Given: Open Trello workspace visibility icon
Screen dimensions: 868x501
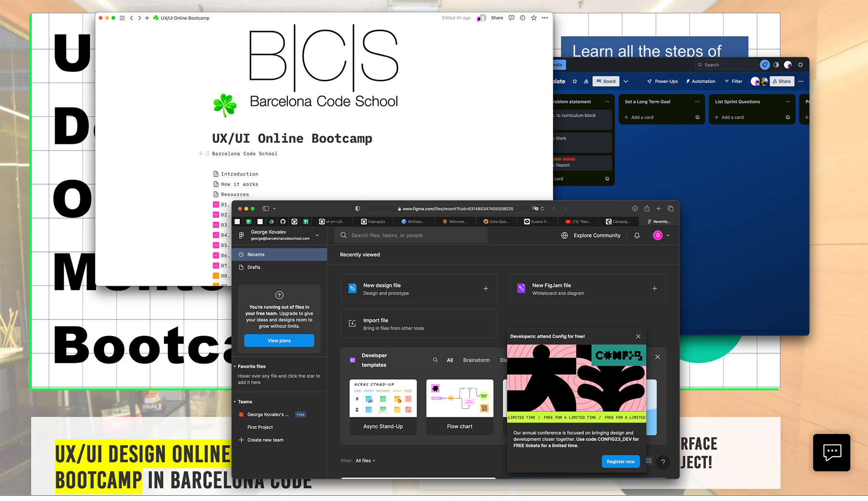Looking at the screenshot, I should click(x=586, y=81).
